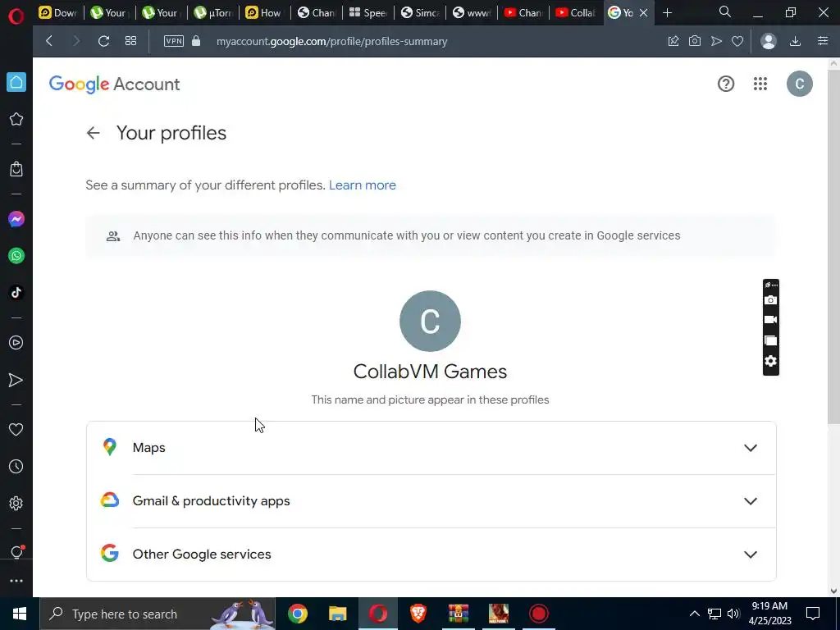Open My Flow arrow icon in sidebar

pyautogui.click(x=16, y=381)
